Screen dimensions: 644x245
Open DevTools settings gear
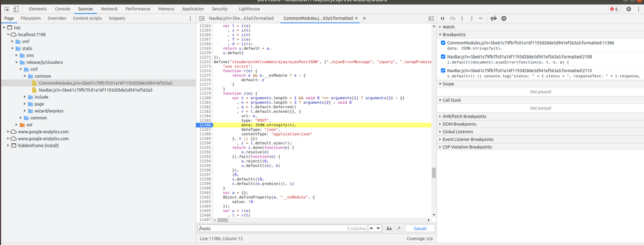click(x=629, y=8)
